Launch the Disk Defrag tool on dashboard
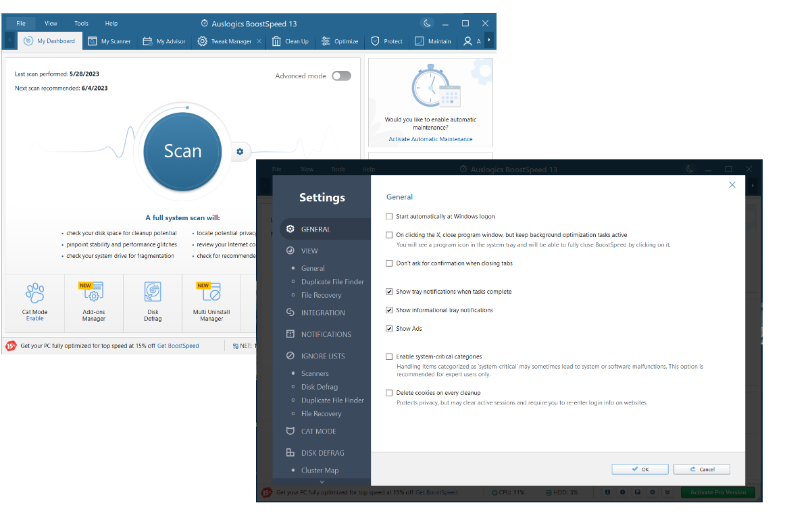The height and width of the screenshot is (526, 812). pos(153,292)
